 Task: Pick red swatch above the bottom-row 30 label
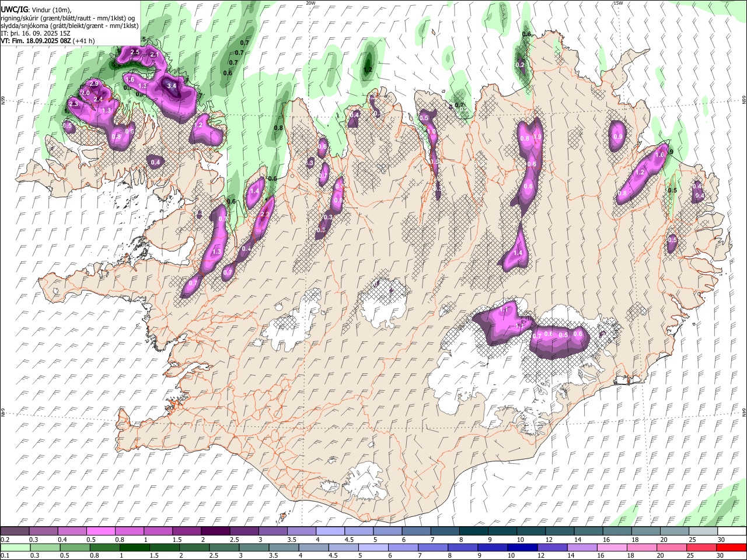click(731, 548)
